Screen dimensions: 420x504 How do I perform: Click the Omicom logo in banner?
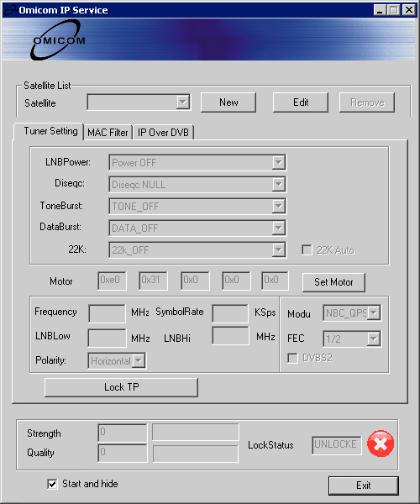click(57, 39)
